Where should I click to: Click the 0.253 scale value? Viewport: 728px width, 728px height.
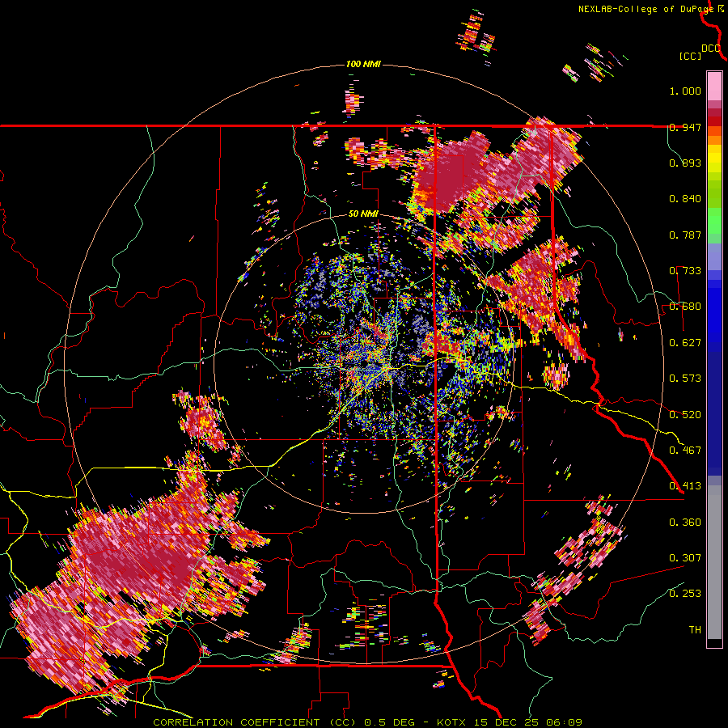pos(685,594)
